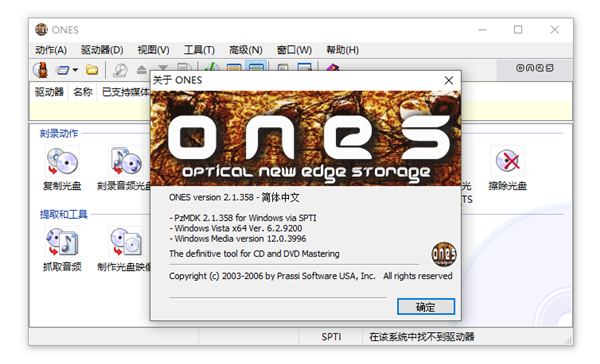Select the Make Disc Image (制作光盘映像) icon
This screenshot has height=364, width=600.
point(124,249)
